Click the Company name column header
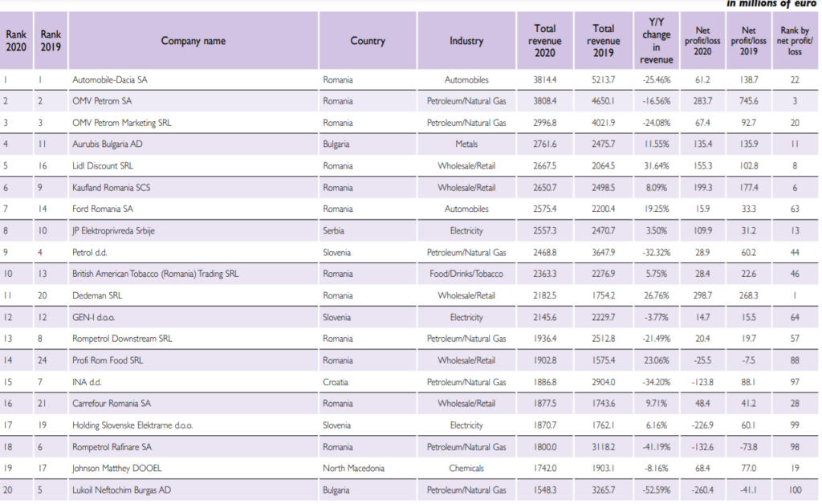 click(193, 41)
